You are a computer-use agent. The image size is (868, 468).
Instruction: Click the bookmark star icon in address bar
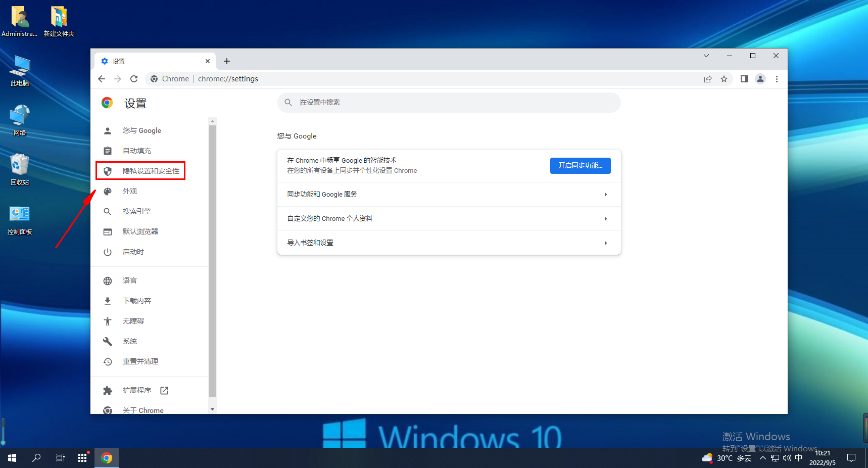(724, 79)
